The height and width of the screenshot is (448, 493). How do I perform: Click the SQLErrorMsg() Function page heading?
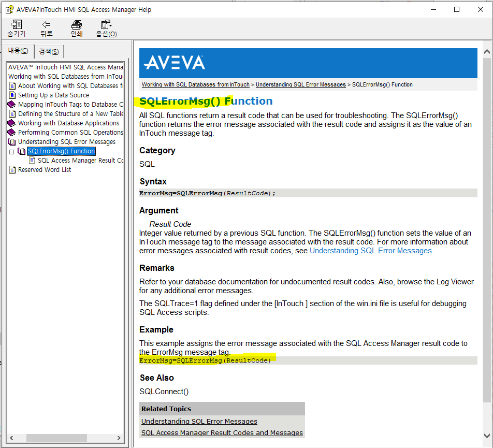[x=206, y=101]
